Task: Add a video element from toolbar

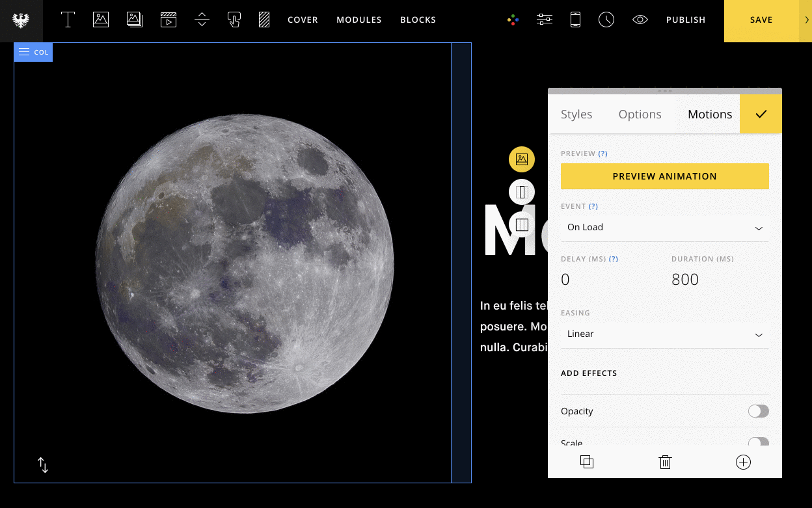Action: click(x=169, y=20)
